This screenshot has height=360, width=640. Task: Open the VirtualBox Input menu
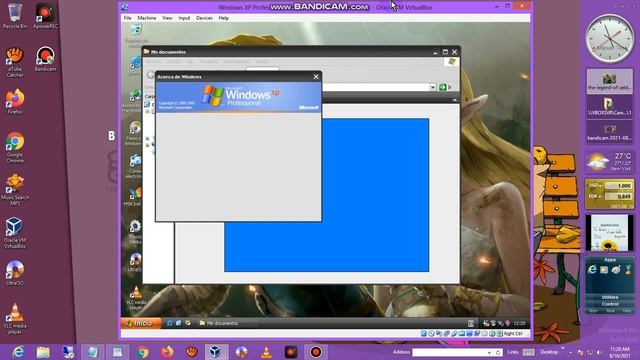point(184,18)
